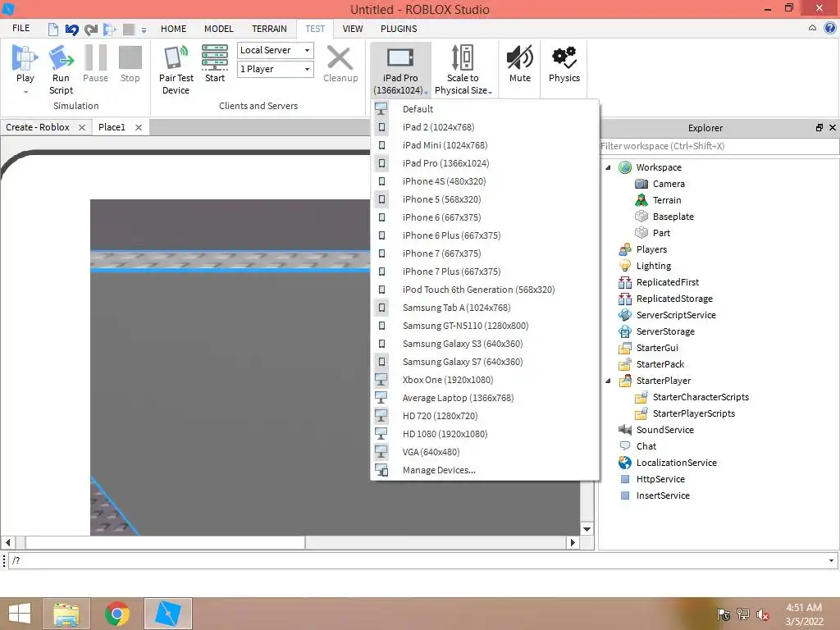This screenshot has height=630, width=840.
Task: Select Baseplate in the Explorer
Action: point(673,217)
